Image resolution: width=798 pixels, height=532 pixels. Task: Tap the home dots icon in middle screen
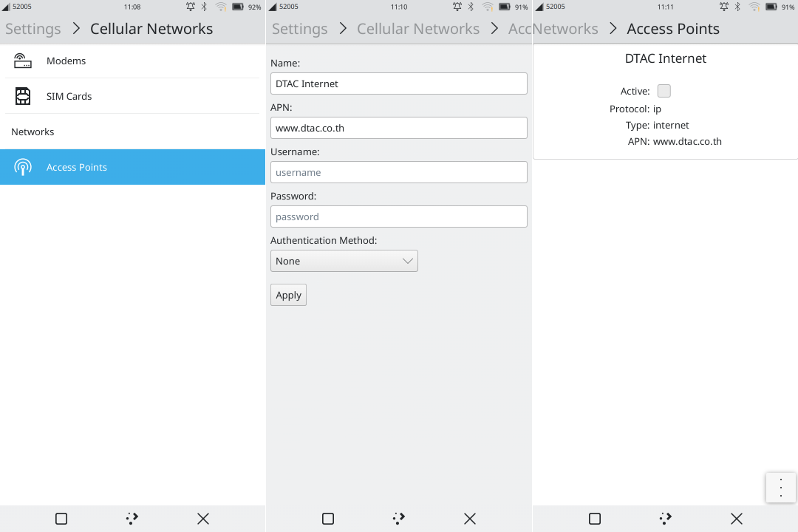click(x=398, y=519)
